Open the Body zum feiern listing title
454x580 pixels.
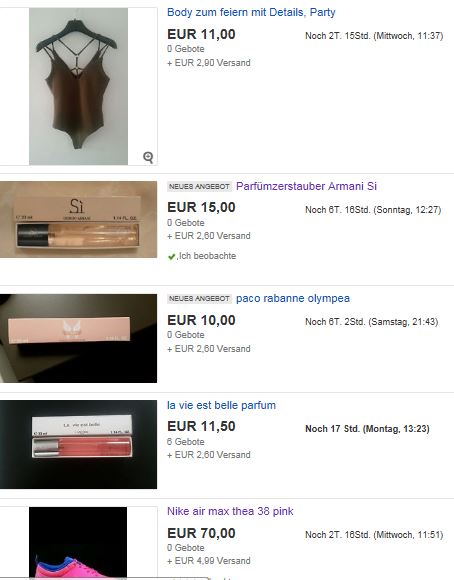click(x=251, y=12)
